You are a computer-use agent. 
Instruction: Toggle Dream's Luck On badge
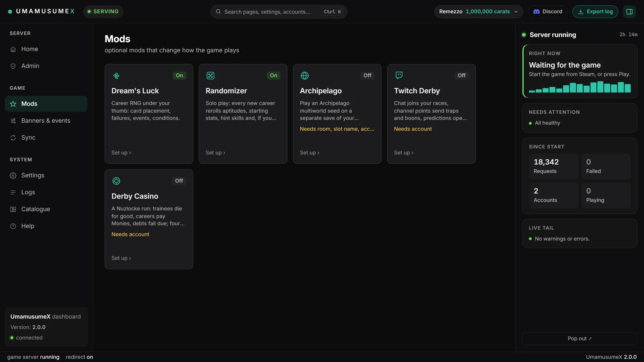[x=180, y=75]
